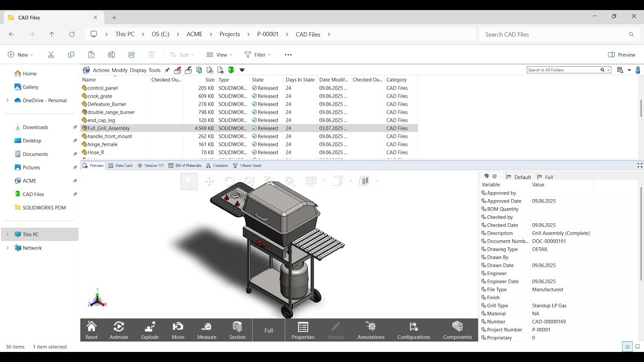Select the Explode tool
The height and width of the screenshot is (362, 644).
click(150, 330)
